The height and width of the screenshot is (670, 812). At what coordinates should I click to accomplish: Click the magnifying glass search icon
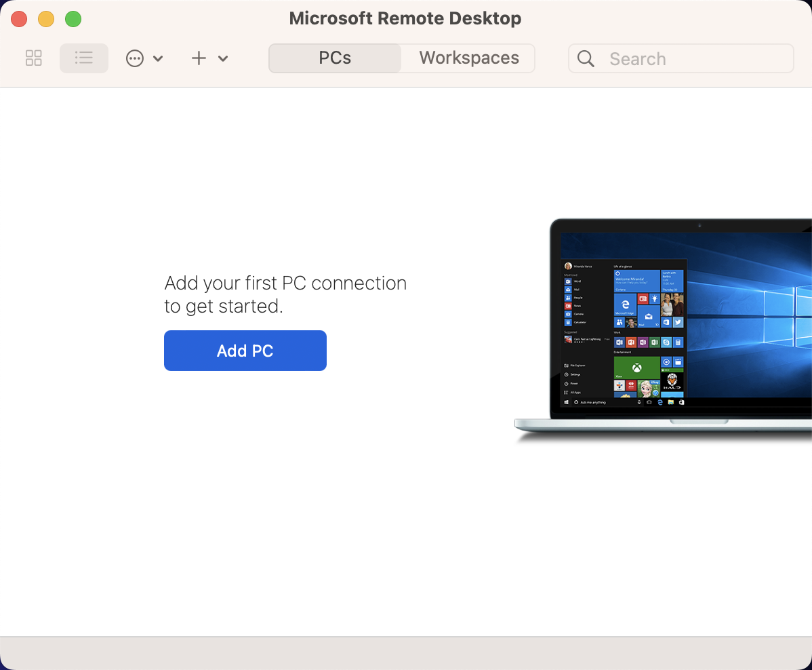click(x=586, y=58)
